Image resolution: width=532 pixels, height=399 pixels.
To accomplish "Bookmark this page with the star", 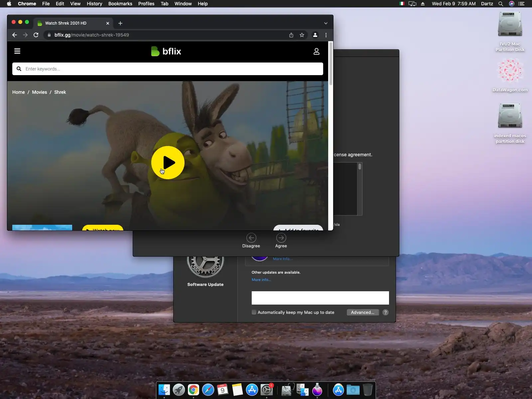I will [302, 35].
